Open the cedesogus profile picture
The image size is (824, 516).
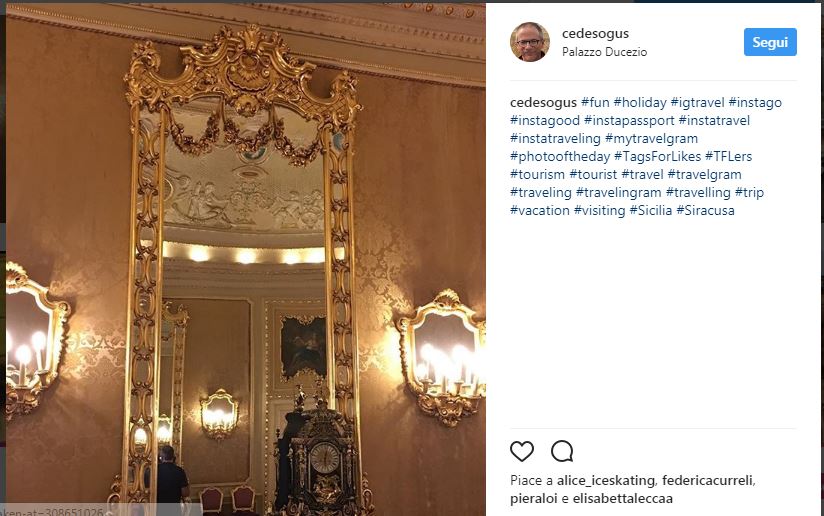[530, 42]
